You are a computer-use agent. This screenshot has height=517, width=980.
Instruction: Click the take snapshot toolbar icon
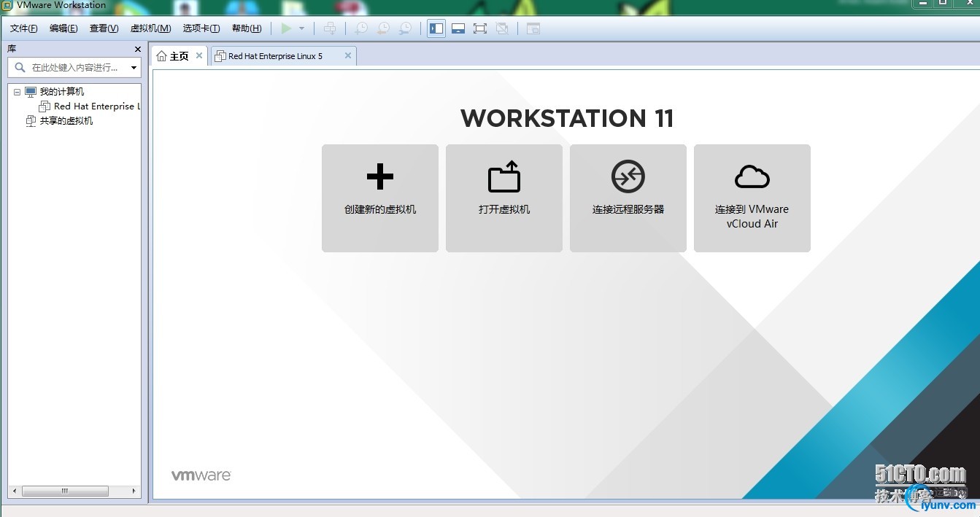click(x=361, y=28)
